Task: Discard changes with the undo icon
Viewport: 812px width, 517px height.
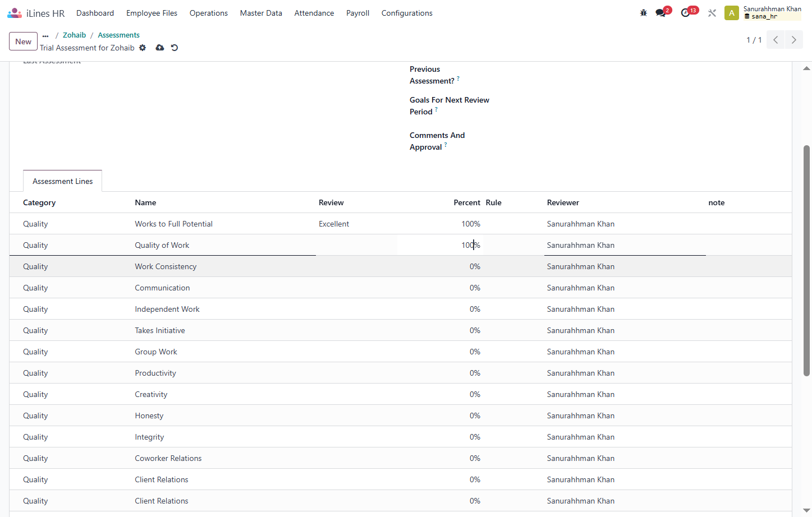Action: point(175,48)
